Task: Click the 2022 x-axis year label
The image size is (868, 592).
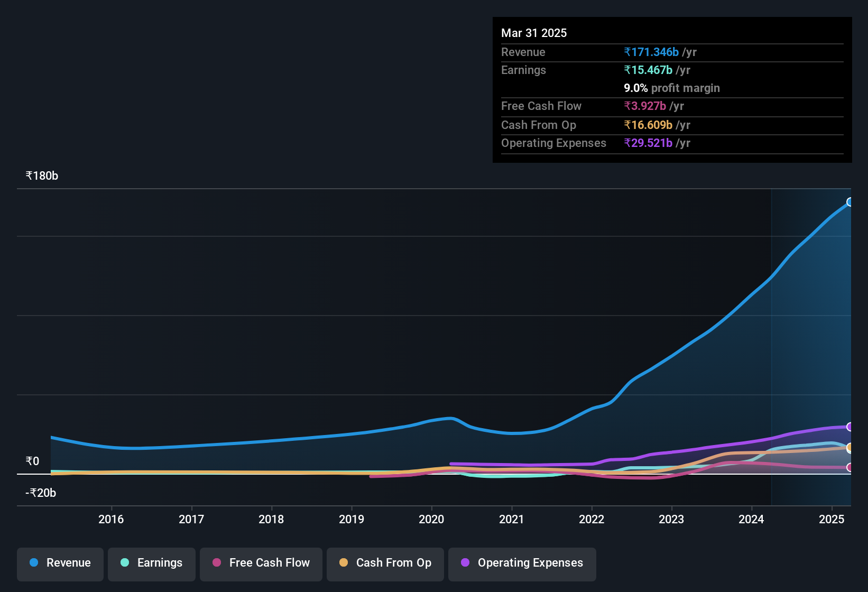Action: pos(592,519)
